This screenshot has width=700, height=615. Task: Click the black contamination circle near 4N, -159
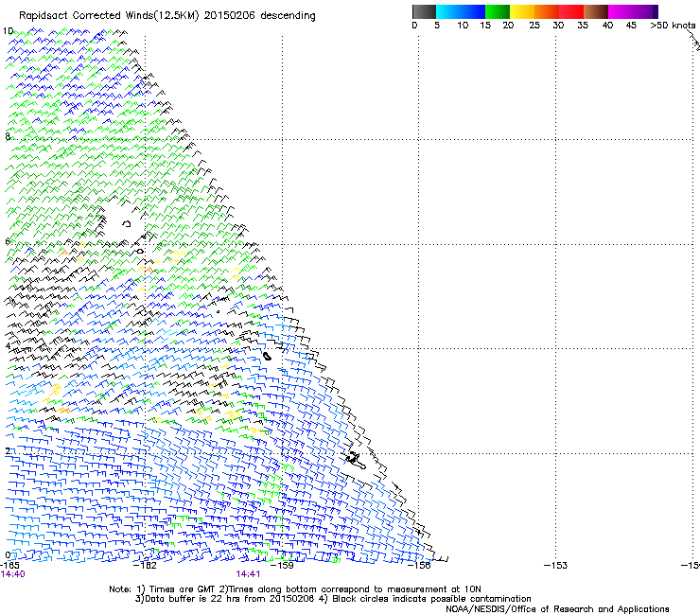pos(267,356)
